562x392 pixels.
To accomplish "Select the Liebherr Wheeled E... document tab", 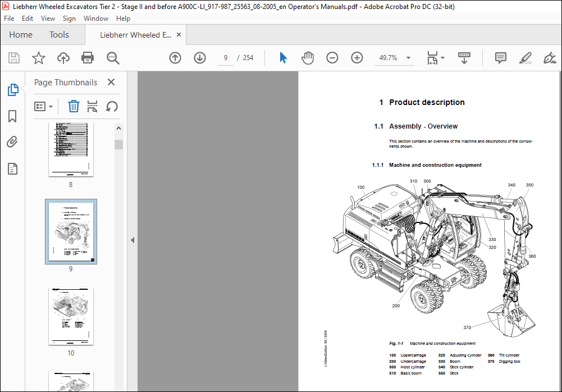I will pos(135,35).
